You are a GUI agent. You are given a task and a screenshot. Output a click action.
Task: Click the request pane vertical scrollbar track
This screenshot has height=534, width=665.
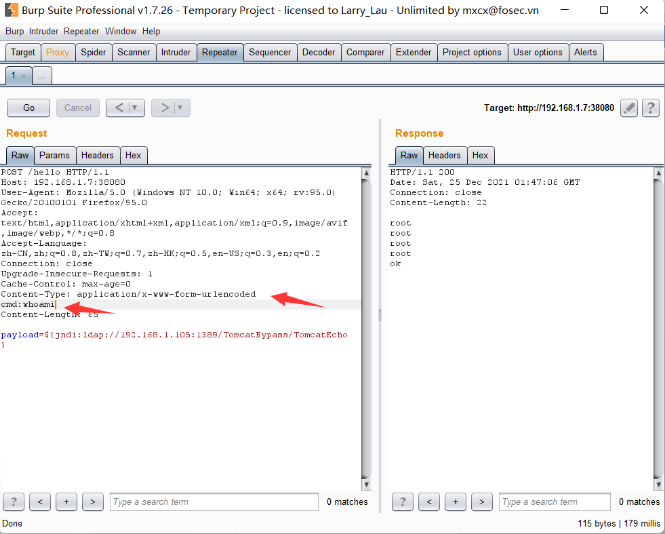pos(366,329)
